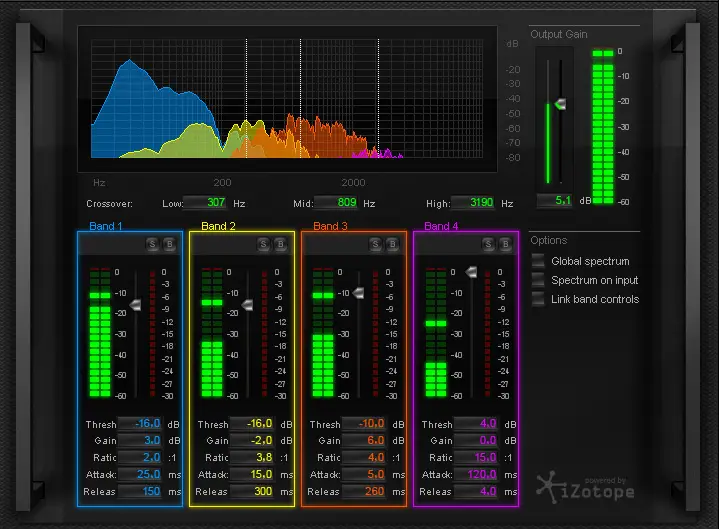Screen dimensions: 719x529
Task: Click the Band 1 threshold slider handle
Action: (136, 305)
